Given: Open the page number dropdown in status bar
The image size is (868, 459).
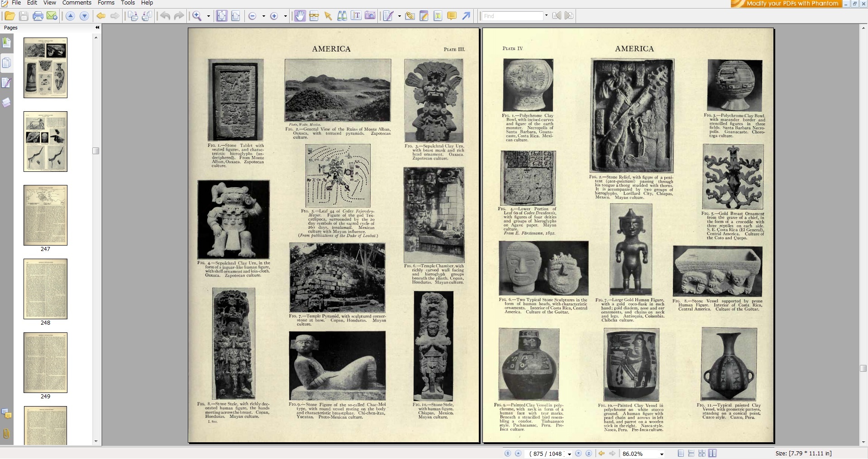Looking at the screenshot, I should click(569, 454).
